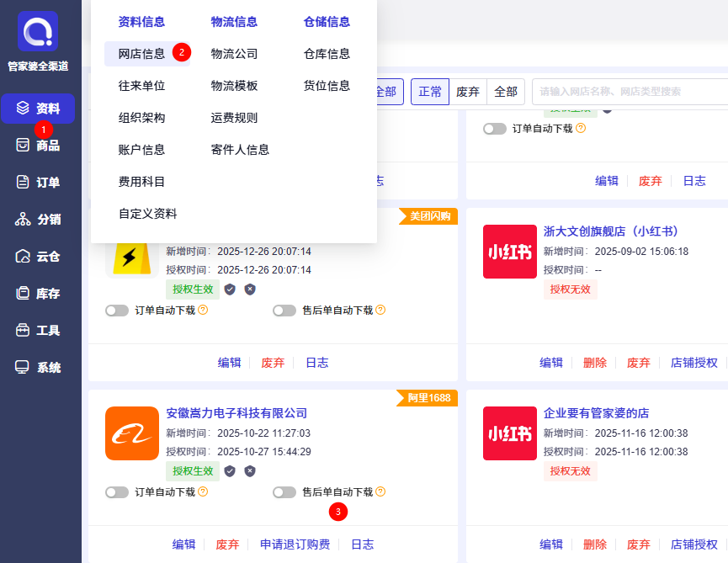Open 寄件人信息 menu entry

(240, 150)
